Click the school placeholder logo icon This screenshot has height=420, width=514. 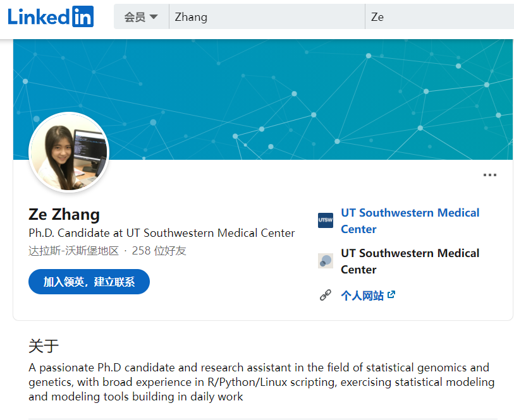click(326, 261)
